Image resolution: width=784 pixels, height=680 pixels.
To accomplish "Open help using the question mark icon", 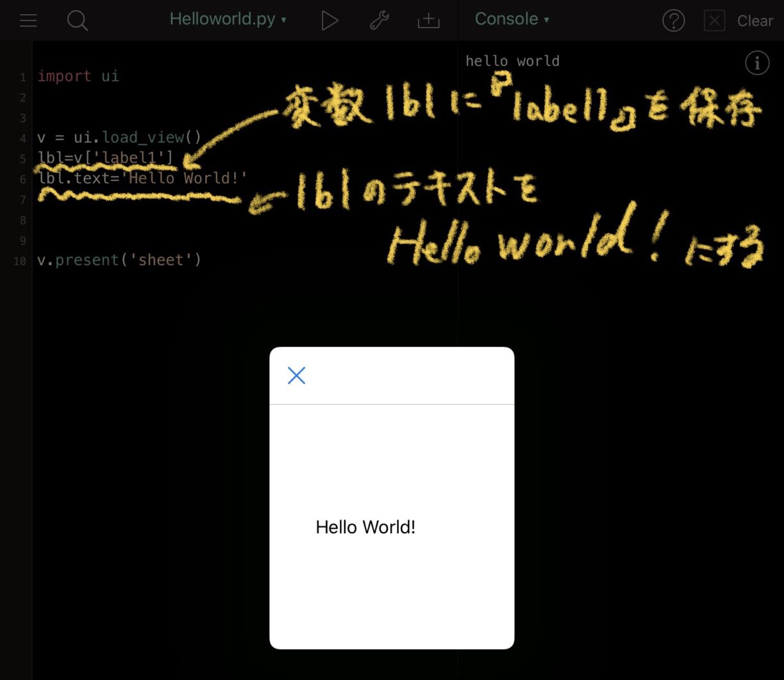I will pyautogui.click(x=674, y=20).
